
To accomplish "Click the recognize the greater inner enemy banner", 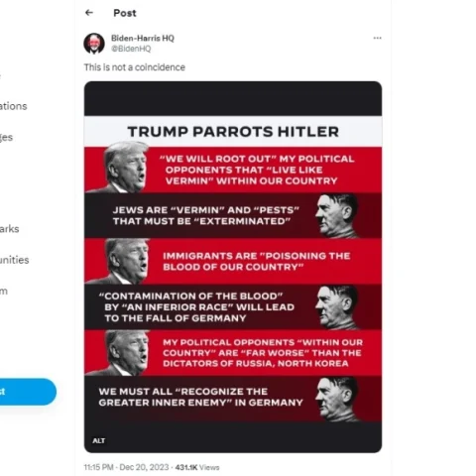I will (233, 399).
